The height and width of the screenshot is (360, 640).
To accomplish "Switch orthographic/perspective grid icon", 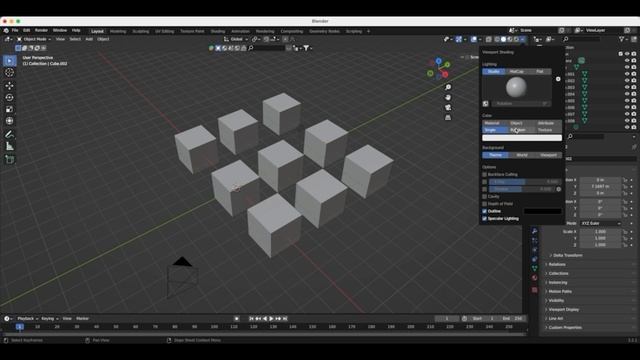I will point(448,118).
